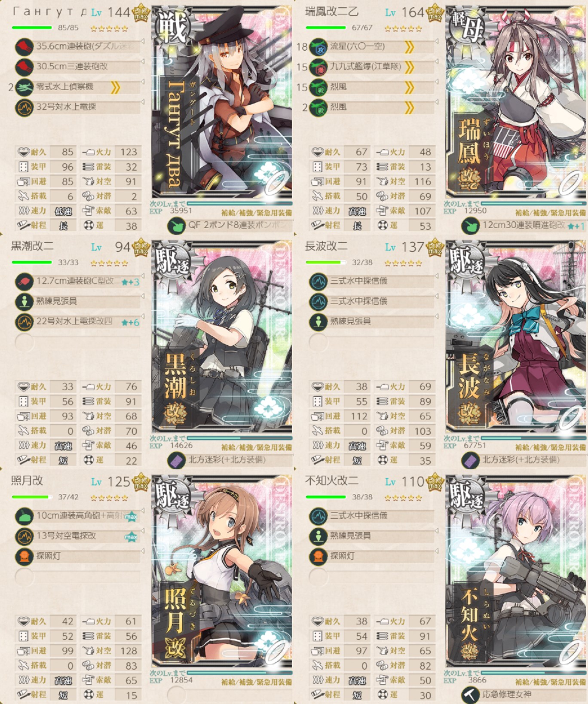Click the radar icon beside 32号対水上電探

coord(24,107)
